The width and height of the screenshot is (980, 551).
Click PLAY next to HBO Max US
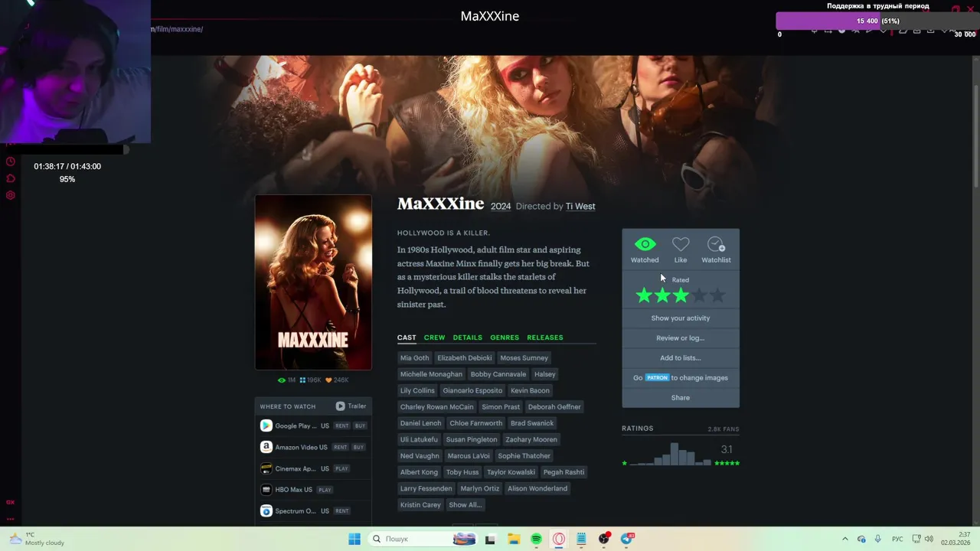point(325,491)
